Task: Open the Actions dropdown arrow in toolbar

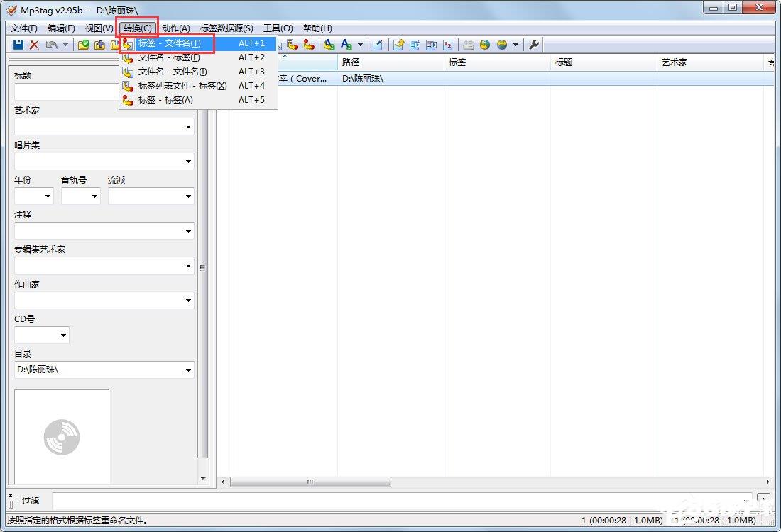Action: point(360,45)
